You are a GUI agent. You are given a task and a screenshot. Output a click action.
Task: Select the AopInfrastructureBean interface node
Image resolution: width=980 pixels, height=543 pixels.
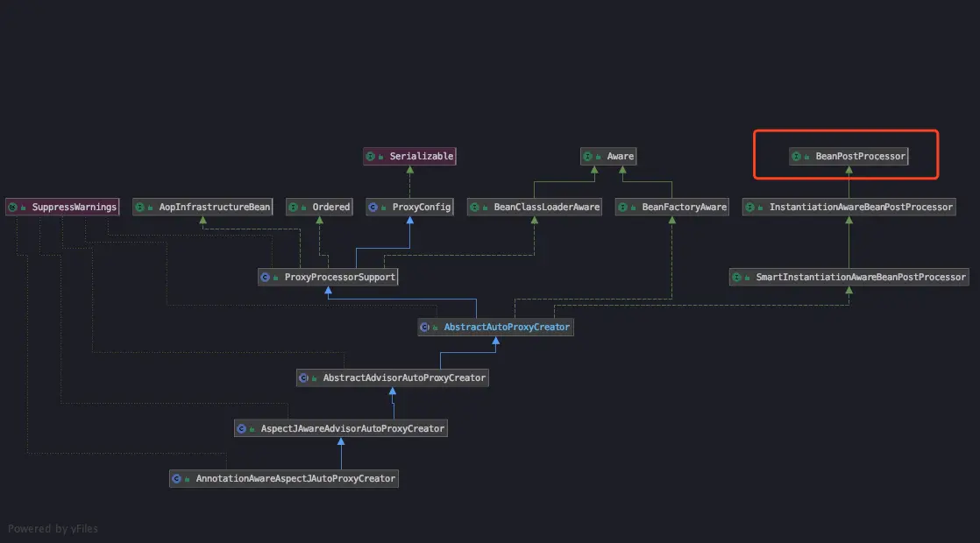pyautogui.click(x=202, y=207)
